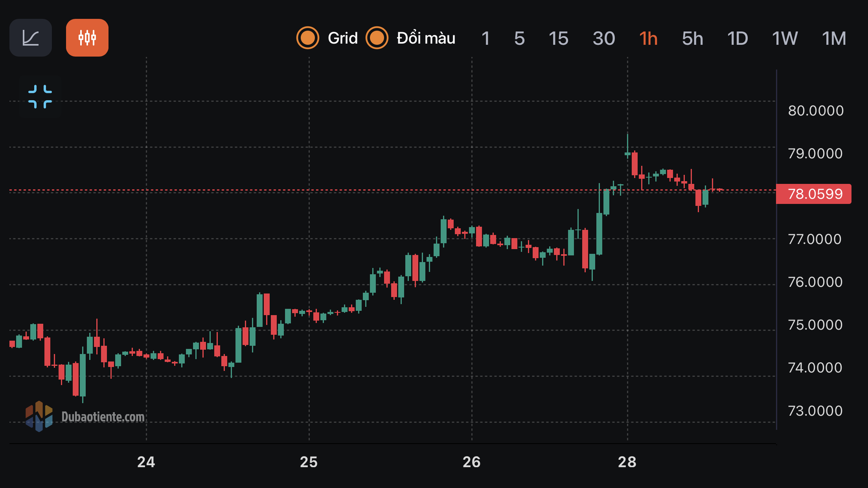The width and height of the screenshot is (868, 488).
Task: Select the 1h timeframe
Action: point(648,39)
